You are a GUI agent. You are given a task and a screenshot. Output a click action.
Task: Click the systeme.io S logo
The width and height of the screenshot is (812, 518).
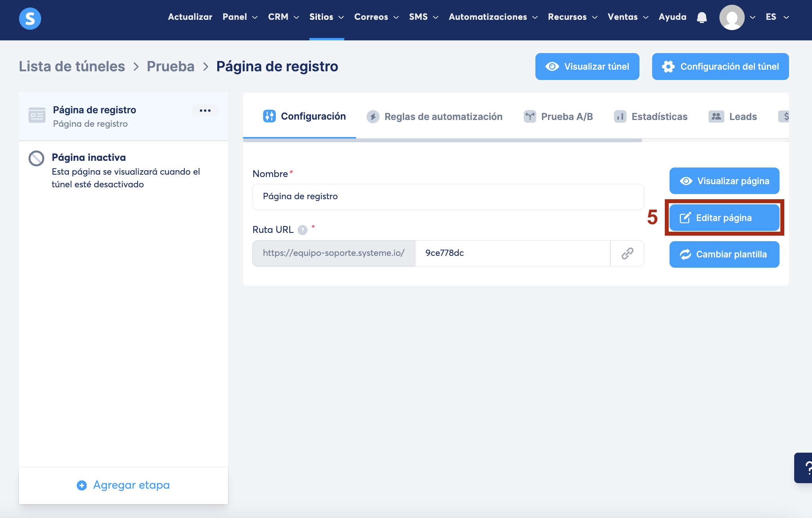pos(30,19)
